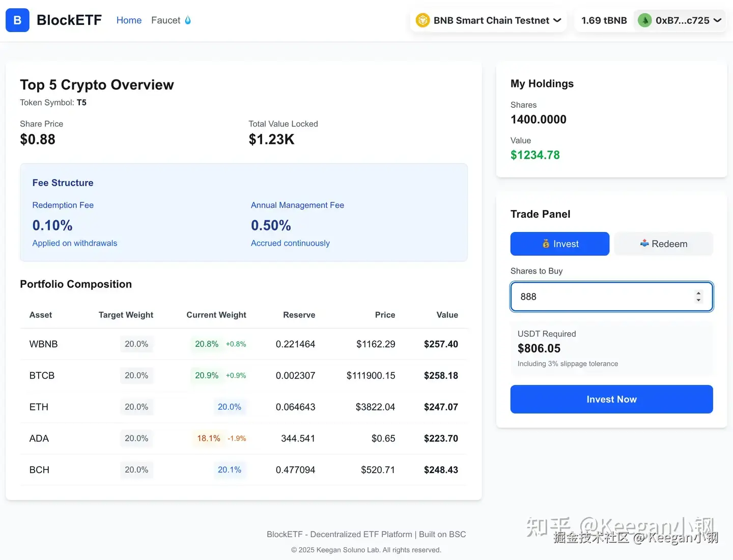Viewport: 733px width, 560px height.
Task: Switch to the Redeem tab
Action: pyautogui.click(x=664, y=244)
